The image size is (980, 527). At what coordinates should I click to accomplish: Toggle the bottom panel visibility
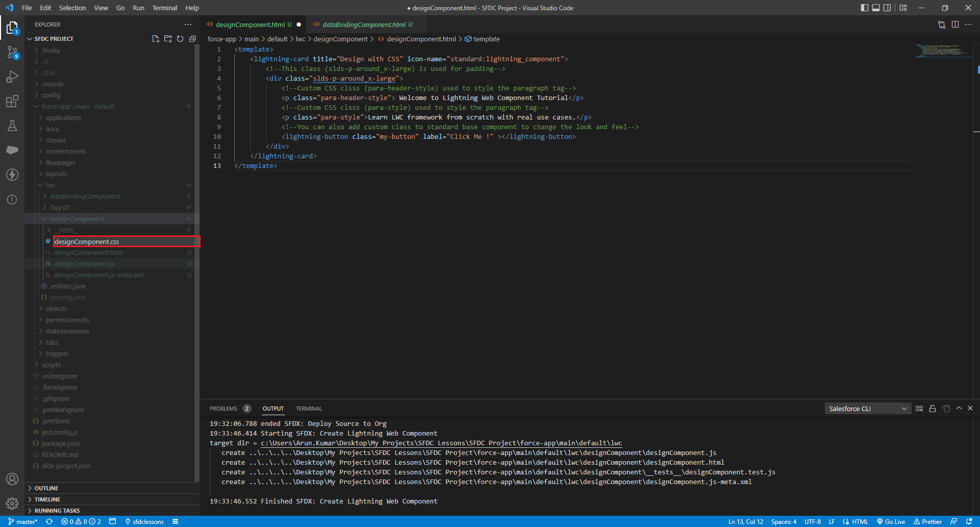876,8
